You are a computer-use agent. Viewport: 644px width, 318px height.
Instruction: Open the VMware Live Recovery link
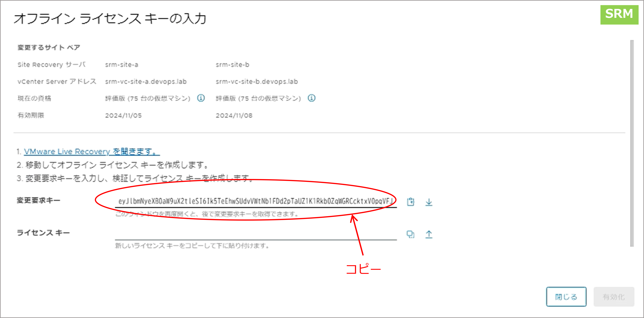click(92, 152)
